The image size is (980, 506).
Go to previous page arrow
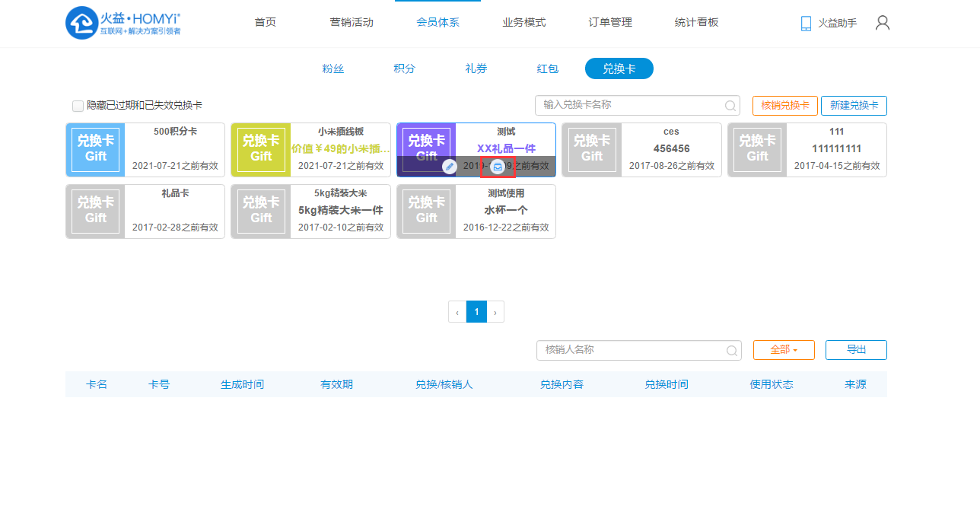(457, 312)
